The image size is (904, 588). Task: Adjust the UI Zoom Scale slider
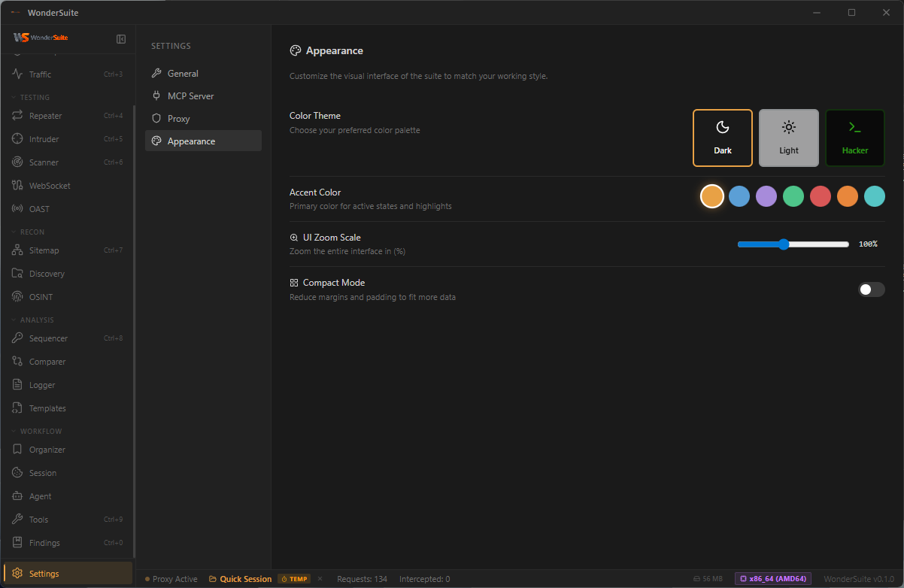pos(793,244)
